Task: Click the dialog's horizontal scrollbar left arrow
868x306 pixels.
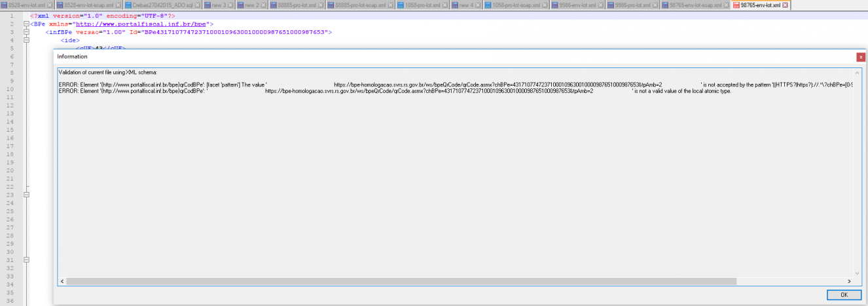Action: point(62,281)
